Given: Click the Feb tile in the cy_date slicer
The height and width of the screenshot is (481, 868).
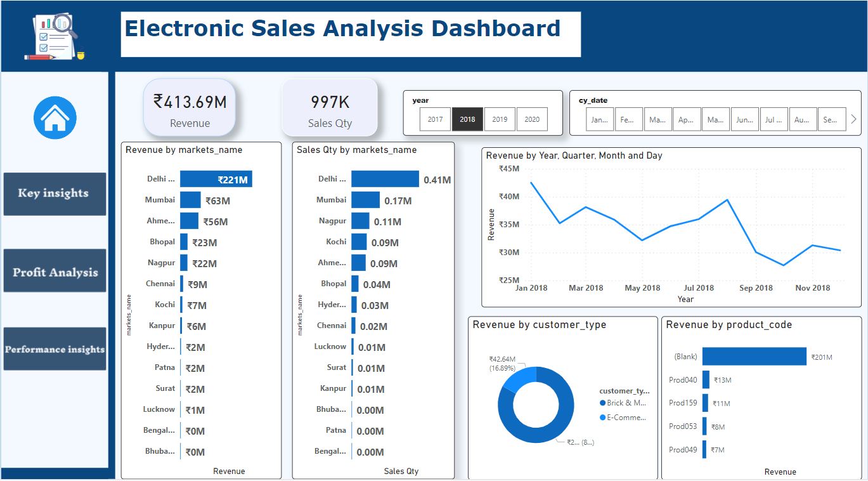Looking at the screenshot, I should point(628,119).
